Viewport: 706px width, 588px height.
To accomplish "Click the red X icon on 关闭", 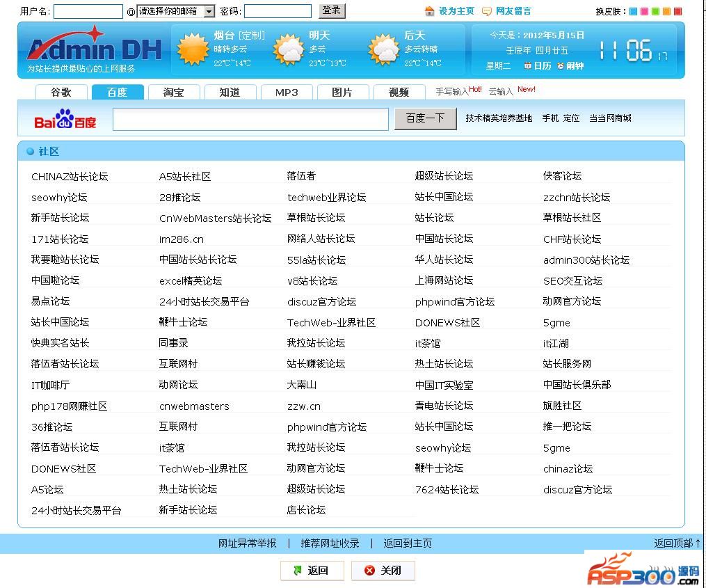I will [369, 571].
